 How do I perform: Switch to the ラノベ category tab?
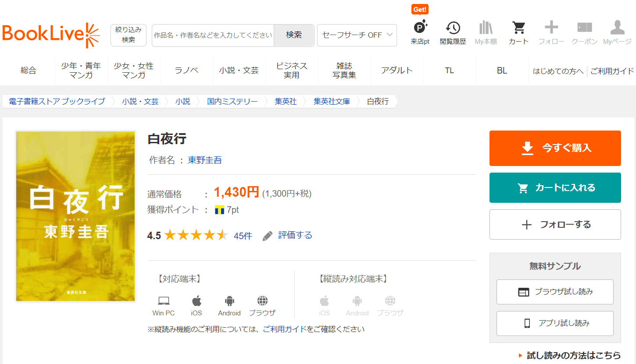point(186,71)
